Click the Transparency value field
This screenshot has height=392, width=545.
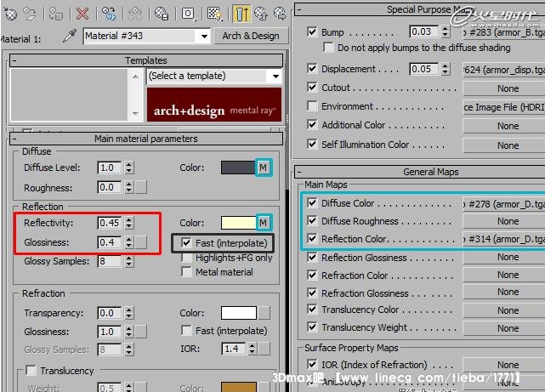110,313
